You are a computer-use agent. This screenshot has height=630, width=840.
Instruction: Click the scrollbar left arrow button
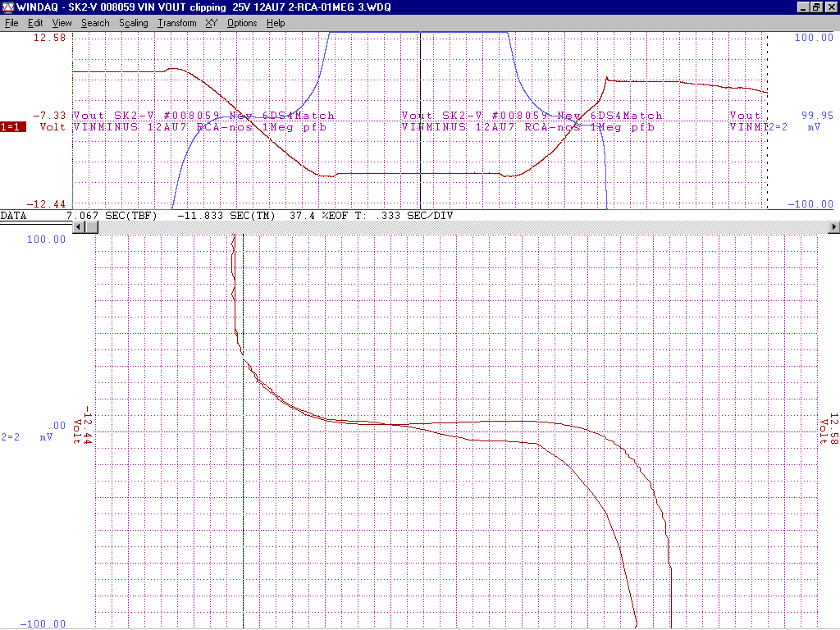tap(80, 226)
